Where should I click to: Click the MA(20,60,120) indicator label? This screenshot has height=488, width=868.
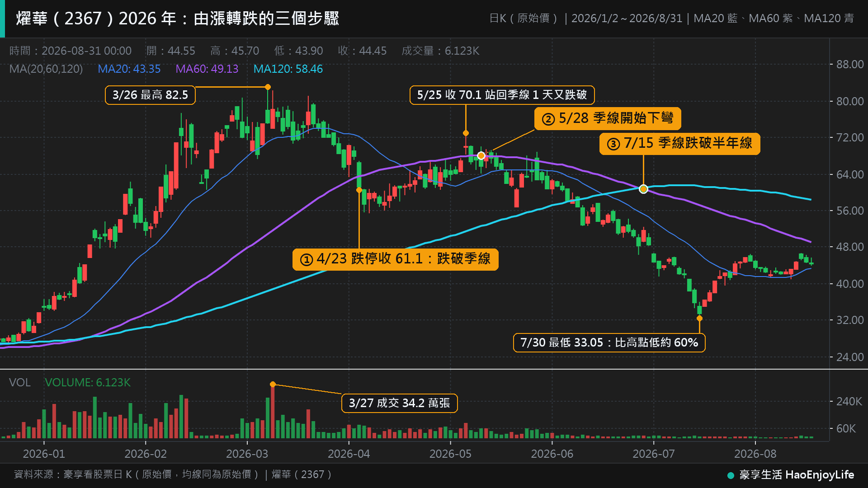point(46,69)
